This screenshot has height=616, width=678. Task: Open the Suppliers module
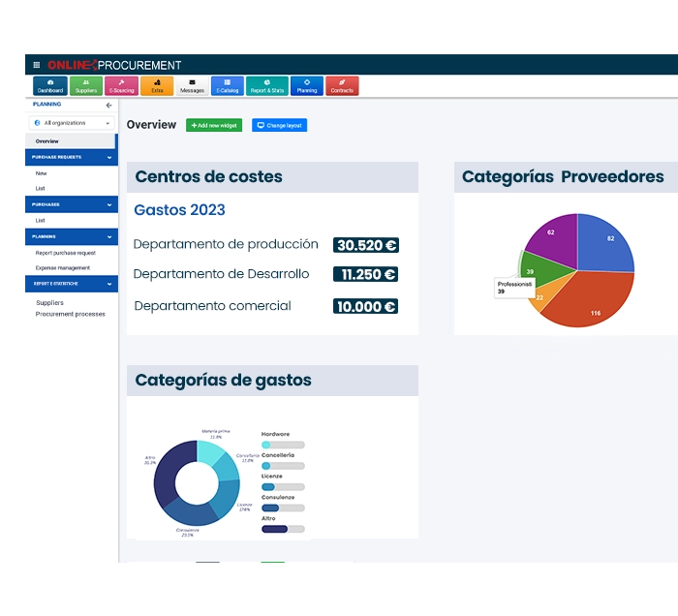86,86
